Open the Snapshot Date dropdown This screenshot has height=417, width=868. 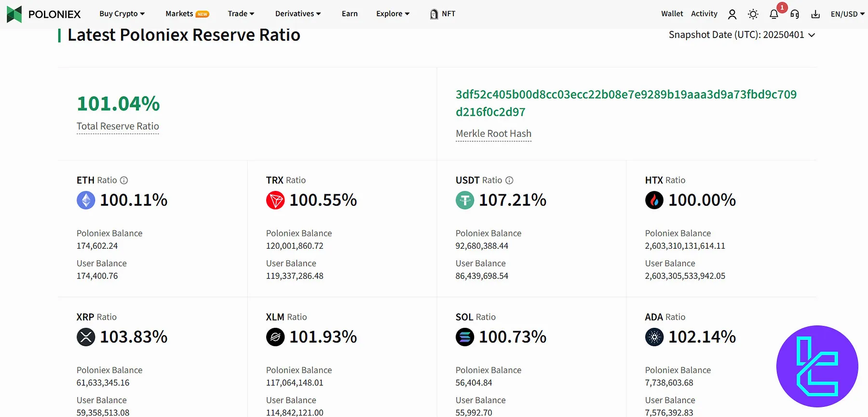pos(742,35)
